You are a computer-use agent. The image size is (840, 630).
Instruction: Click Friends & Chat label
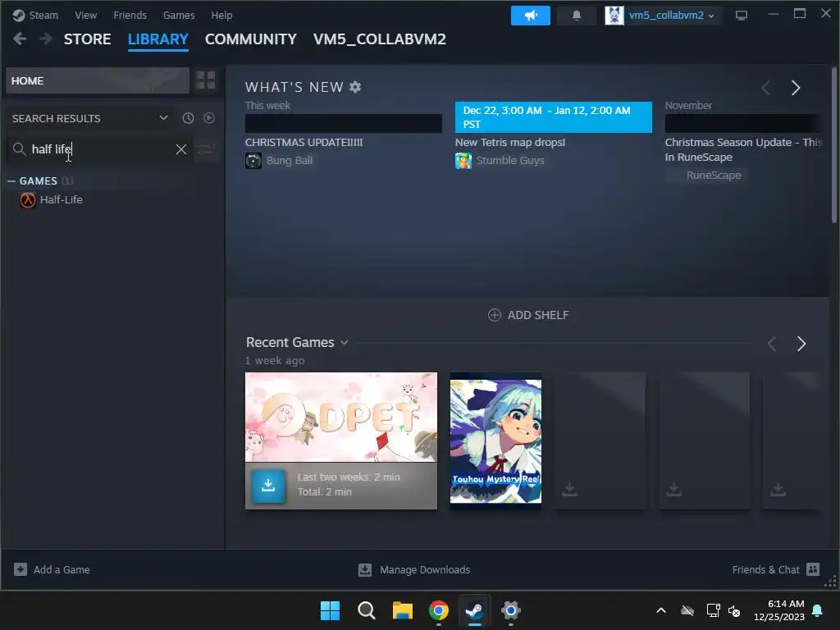click(x=765, y=569)
